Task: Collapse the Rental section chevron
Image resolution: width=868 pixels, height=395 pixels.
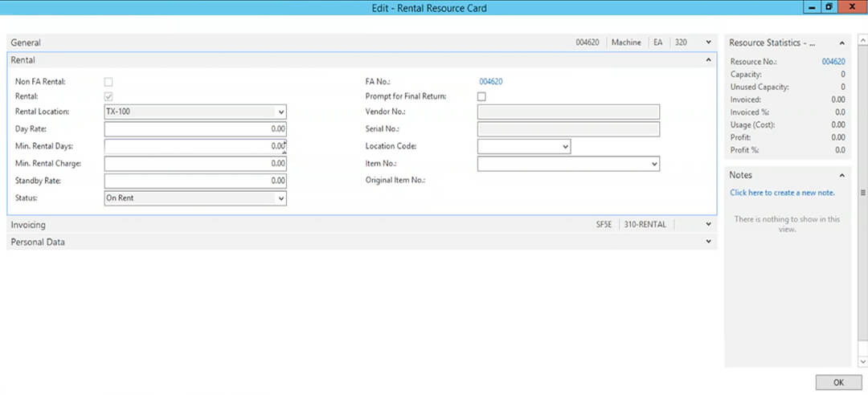Action: coord(709,59)
